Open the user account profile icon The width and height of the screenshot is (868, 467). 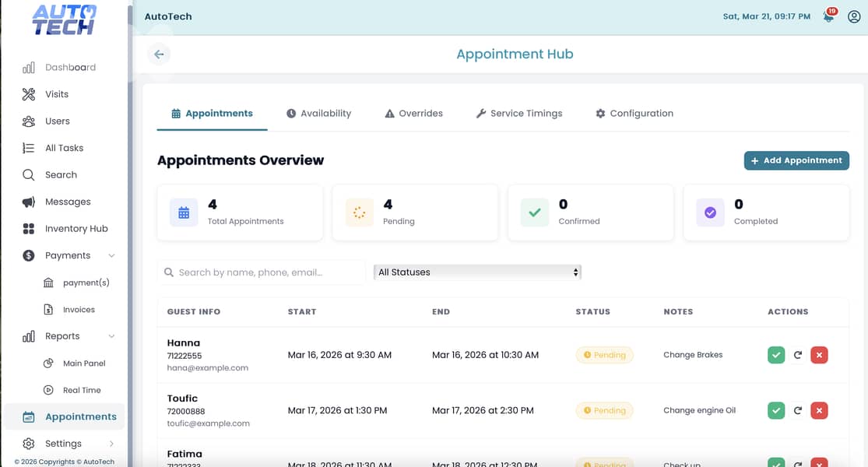click(852, 16)
